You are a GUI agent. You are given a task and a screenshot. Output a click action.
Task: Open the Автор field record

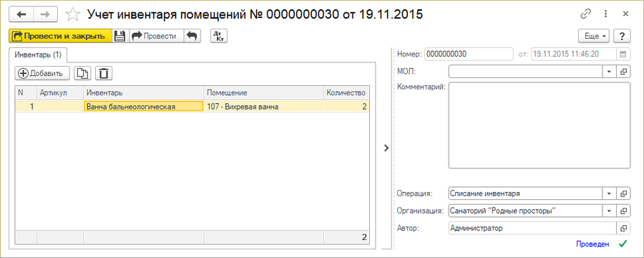tap(623, 228)
